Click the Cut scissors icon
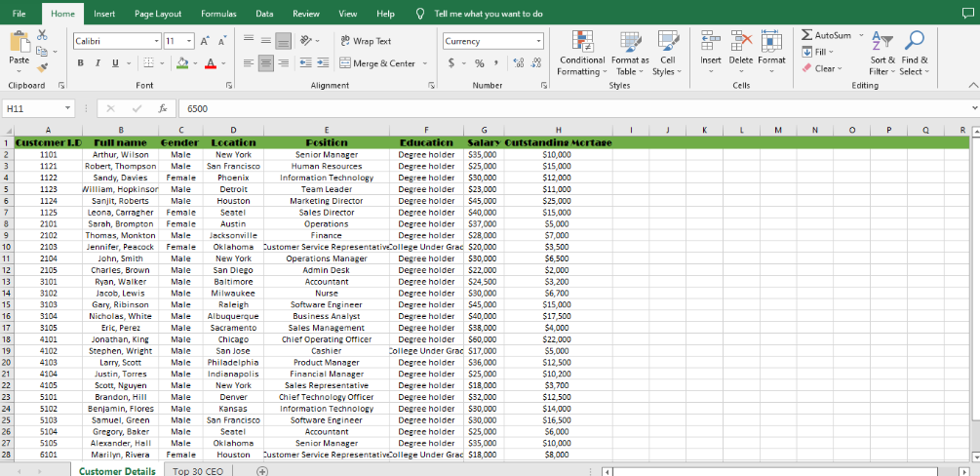 (x=43, y=35)
